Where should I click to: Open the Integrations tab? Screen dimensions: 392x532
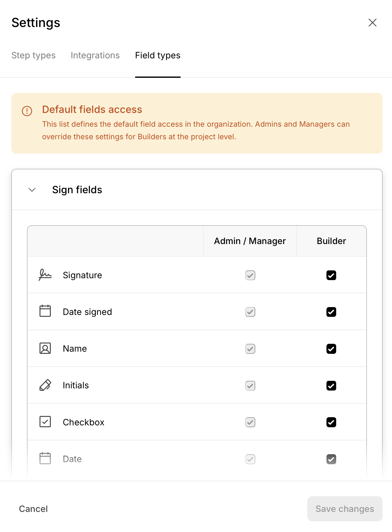point(95,56)
